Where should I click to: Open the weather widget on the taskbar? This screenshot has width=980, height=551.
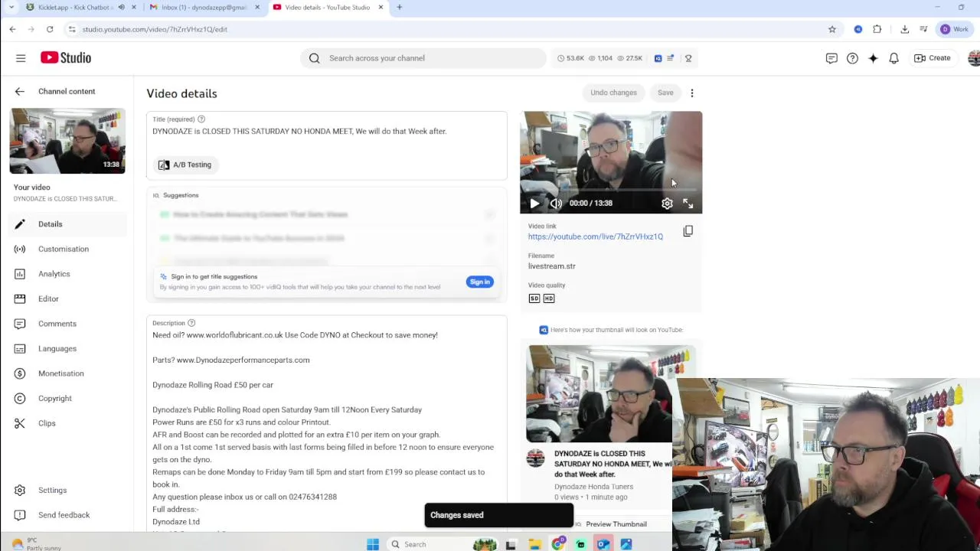[x=37, y=544]
